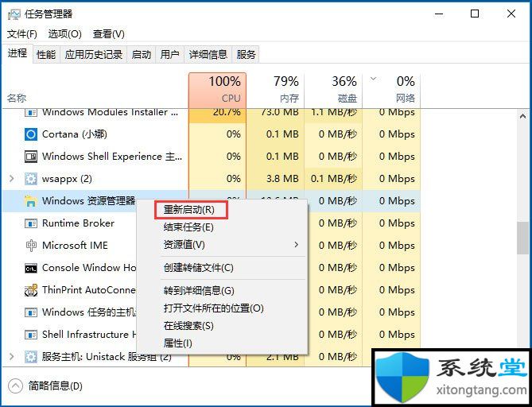Click Windows Shell Experience memory 0.1 MB
532x407 pixels.
(282, 157)
